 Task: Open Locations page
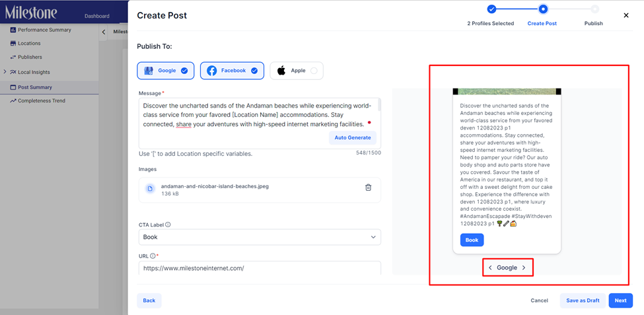29,44
